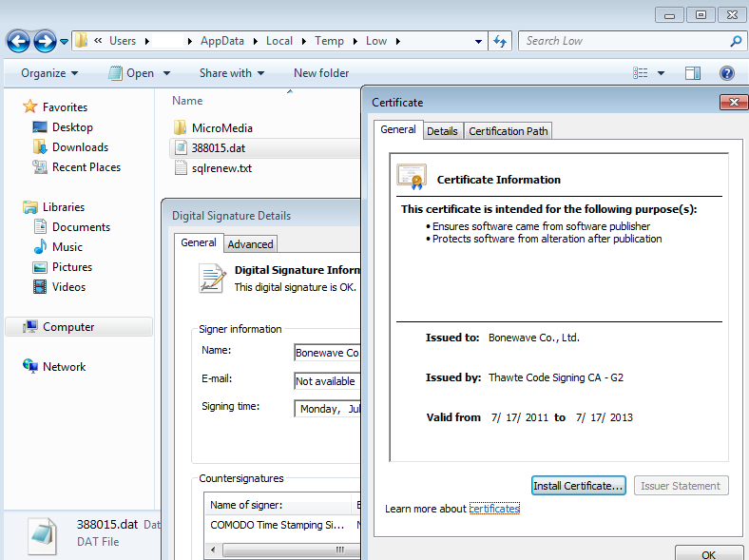The height and width of the screenshot is (560, 749).
Task: Click the blue Help icon
Action: click(x=726, y=73)
